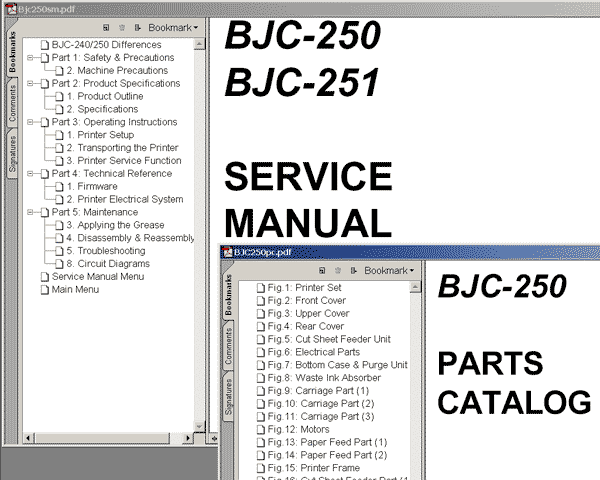Open Fig.15: Printer Frame bookmark

click(313, 468)
